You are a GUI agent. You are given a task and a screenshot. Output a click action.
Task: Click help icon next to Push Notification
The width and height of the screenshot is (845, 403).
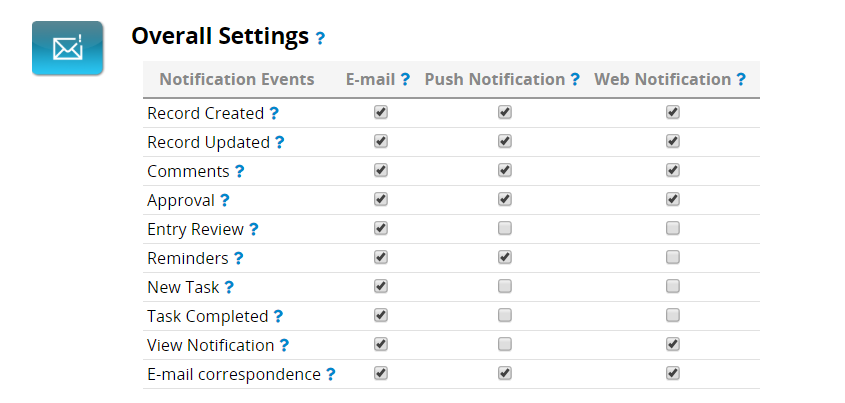(x=575, y=80)
